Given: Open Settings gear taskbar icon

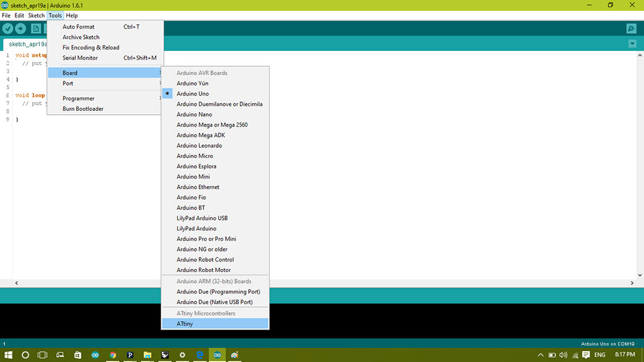Looking at the screenshot, I should [x=182, y=355].
